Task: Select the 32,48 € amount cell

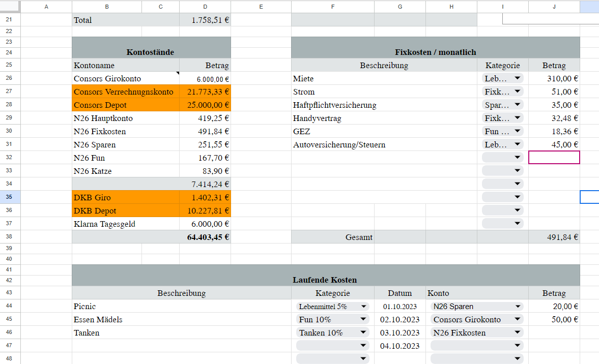Action: tap(554, 118)
